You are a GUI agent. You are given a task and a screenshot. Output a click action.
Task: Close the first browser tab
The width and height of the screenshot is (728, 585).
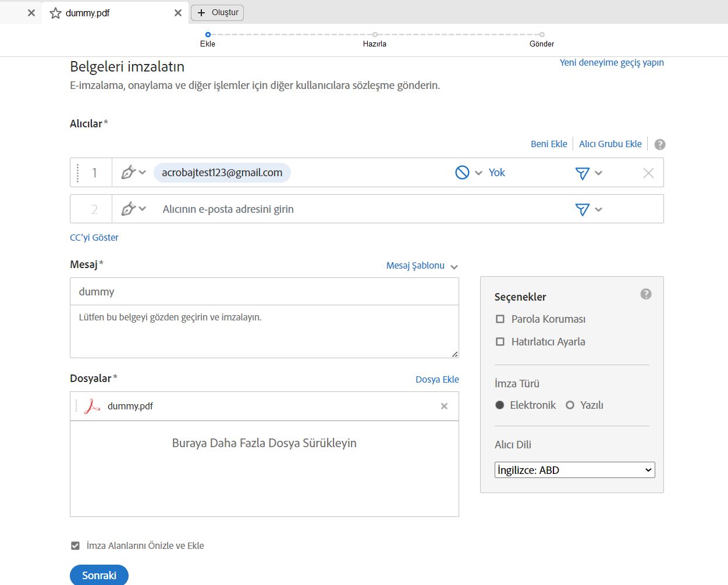[x=31, y=13]
